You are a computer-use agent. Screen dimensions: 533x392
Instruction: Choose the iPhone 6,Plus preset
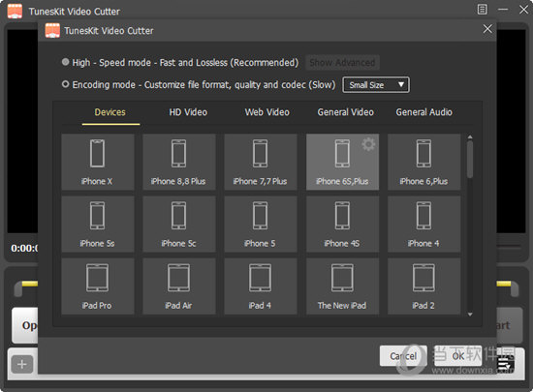coord(423,162)
